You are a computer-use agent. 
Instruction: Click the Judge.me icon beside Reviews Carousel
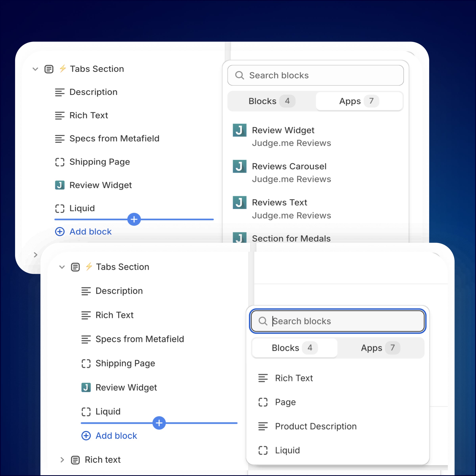(x=239, y=167)
